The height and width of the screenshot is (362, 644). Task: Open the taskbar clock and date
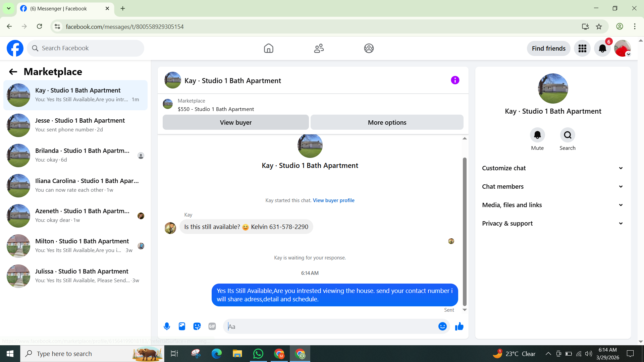pos(607,354)
